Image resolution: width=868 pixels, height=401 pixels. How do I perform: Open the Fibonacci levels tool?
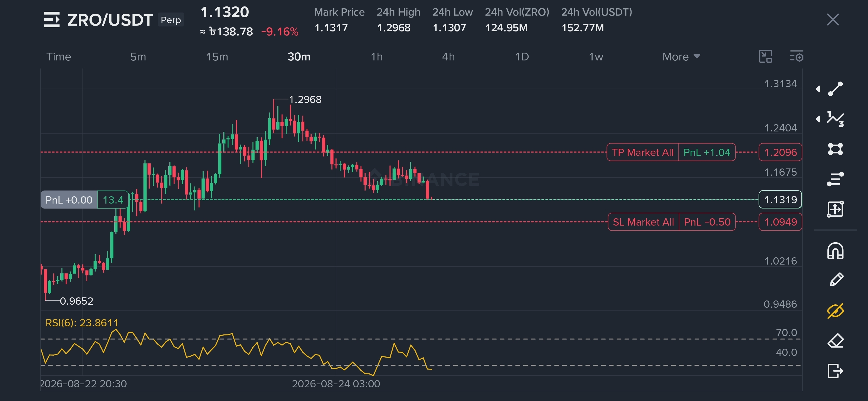pos(835,179)
